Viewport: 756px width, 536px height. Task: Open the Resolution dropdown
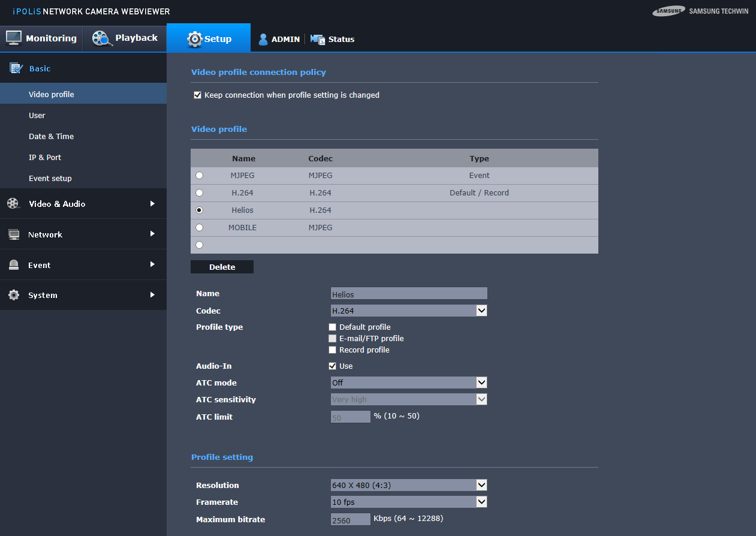point(409,485)
